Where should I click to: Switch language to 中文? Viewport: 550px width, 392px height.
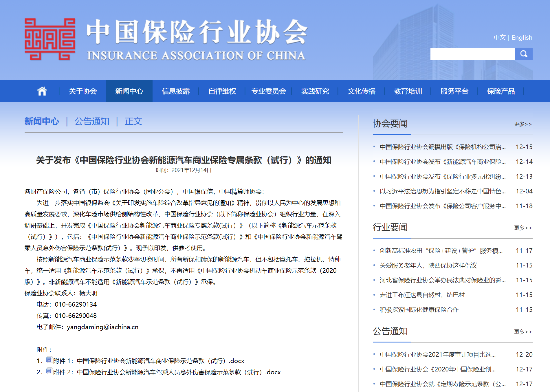[499, 38]
